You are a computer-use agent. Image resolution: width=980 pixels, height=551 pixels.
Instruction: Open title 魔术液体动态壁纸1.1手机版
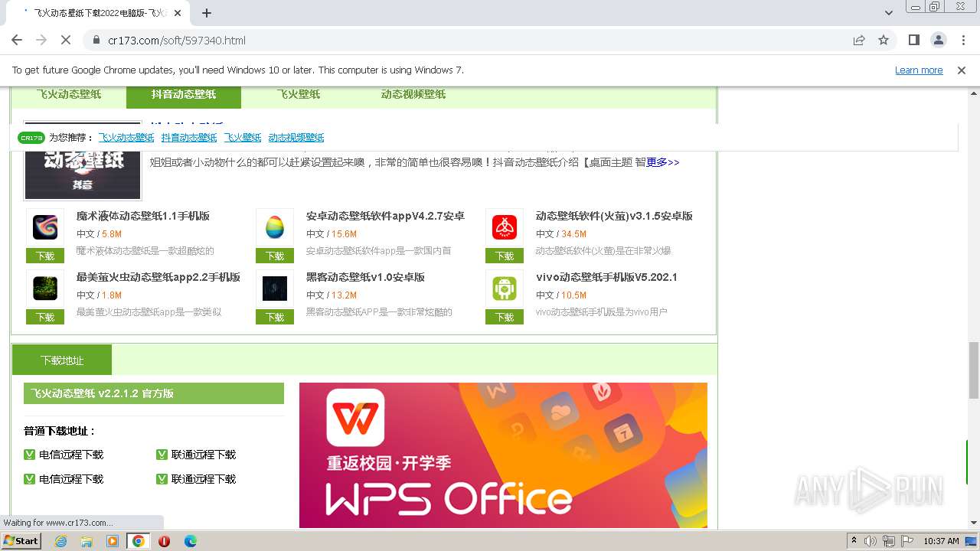(143, 216)
